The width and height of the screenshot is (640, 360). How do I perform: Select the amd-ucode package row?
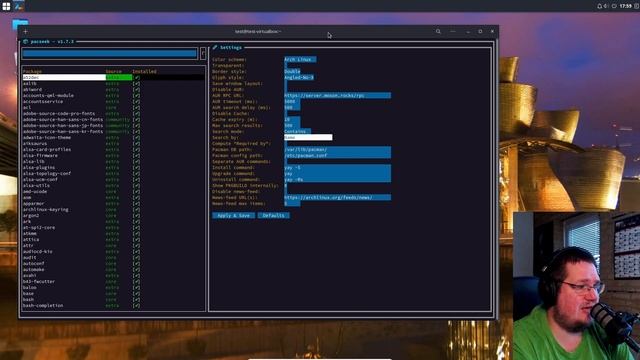113,191
